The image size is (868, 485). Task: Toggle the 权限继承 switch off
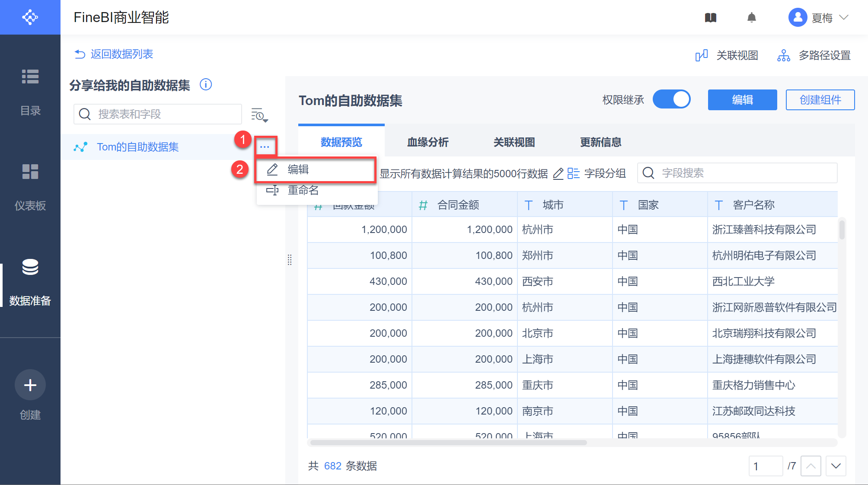tap(671, 99)
